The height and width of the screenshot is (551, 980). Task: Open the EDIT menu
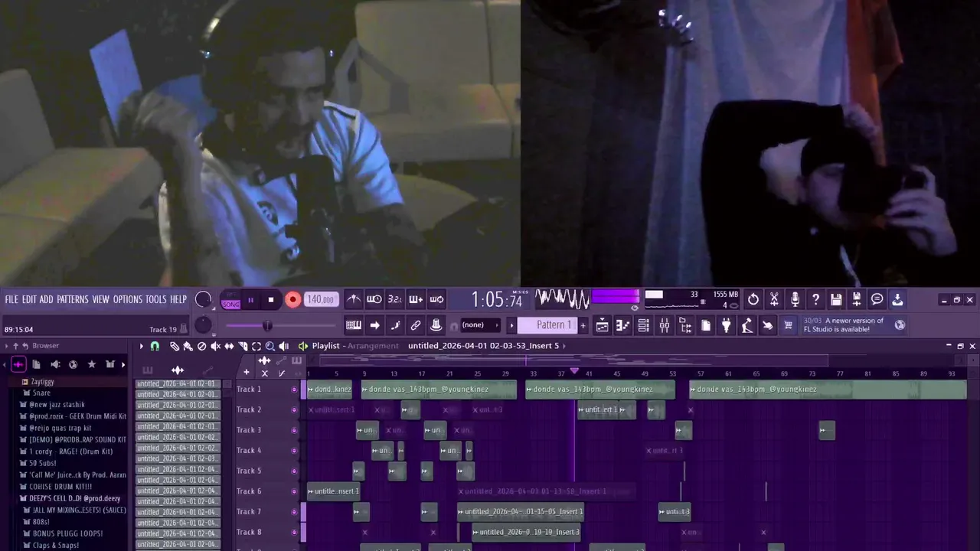pos(29,299)
